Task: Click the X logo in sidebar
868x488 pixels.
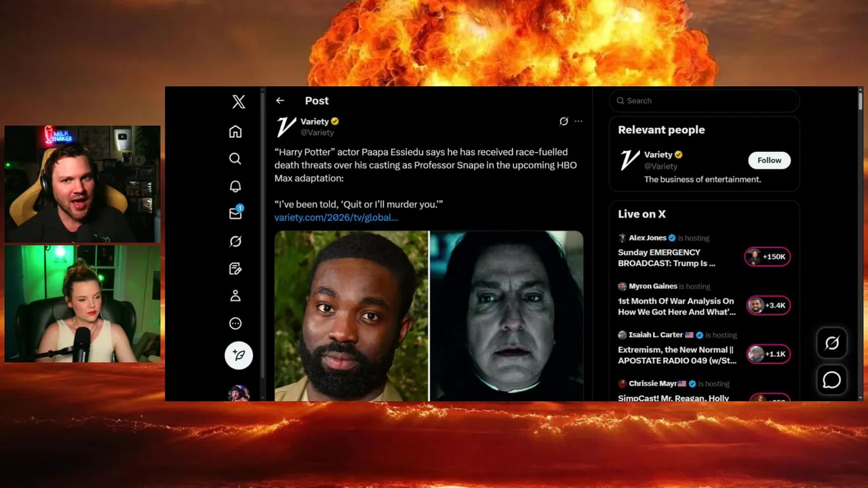Action: (239, 102)
